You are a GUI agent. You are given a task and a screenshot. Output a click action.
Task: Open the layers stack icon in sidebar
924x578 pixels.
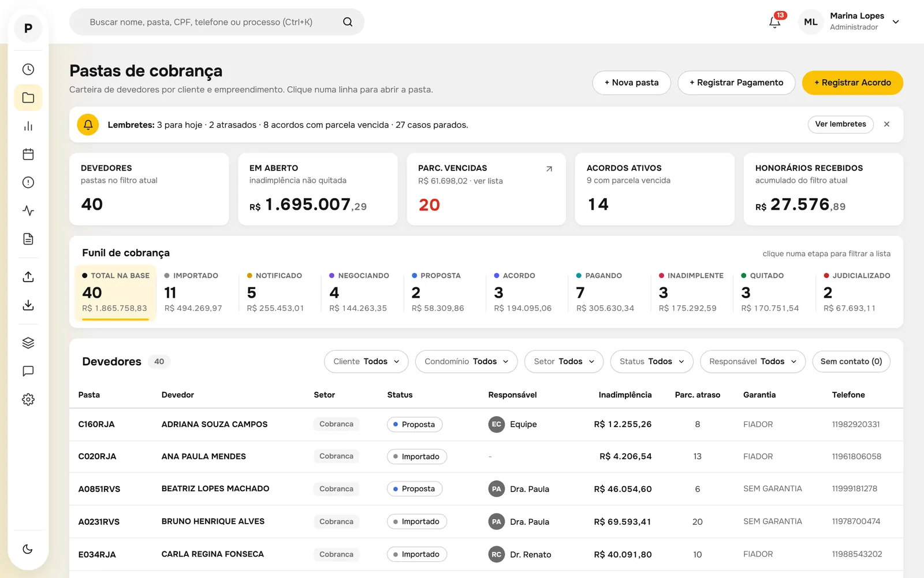coord(28,343)
